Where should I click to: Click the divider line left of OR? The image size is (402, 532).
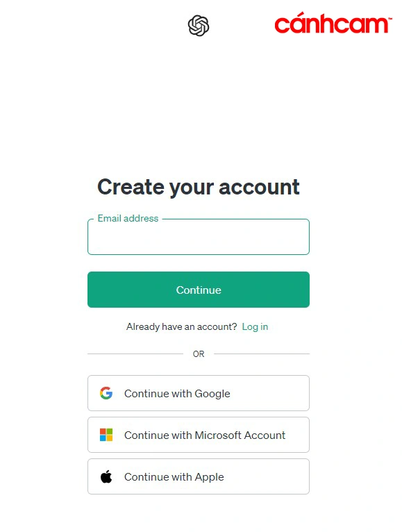point(135,354)
